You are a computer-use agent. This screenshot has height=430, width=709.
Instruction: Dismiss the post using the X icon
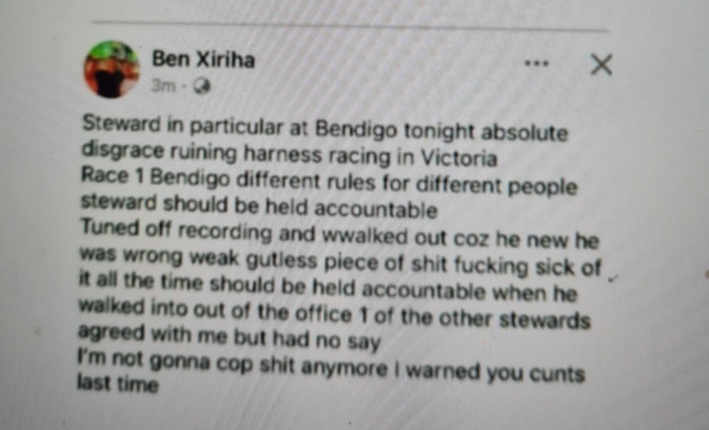(x=602, y=65)
